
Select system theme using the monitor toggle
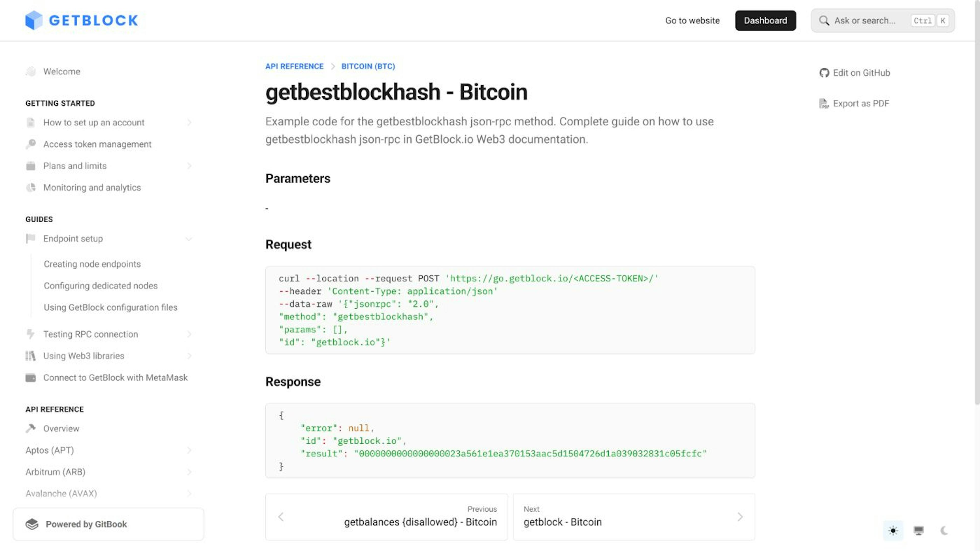pos(918,530)
